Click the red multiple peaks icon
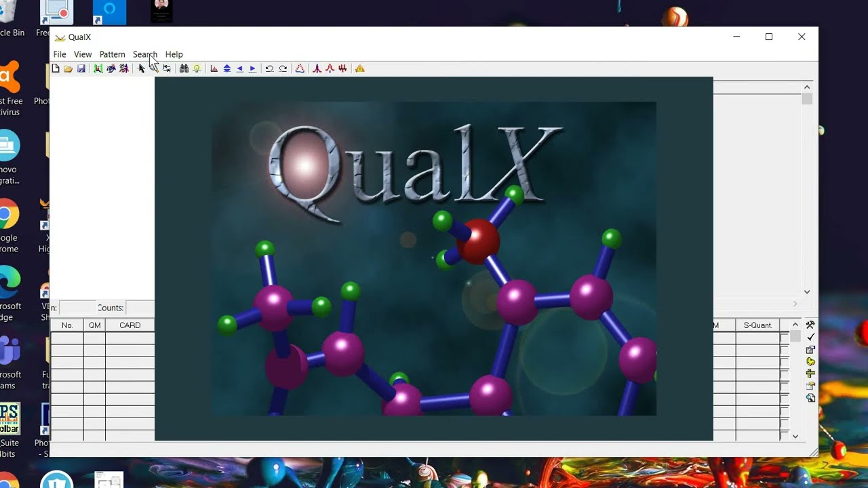Viewport: 868px width, 488px height. (x=342, y=68)
